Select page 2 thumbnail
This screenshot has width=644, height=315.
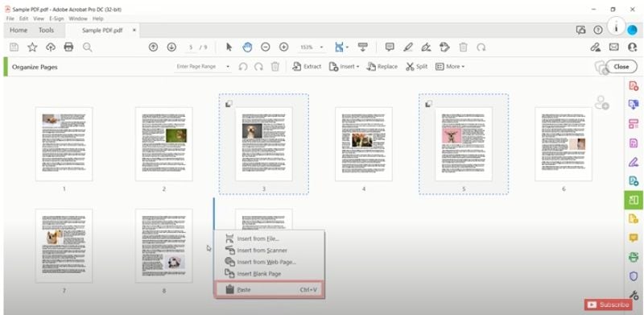coord(164,144)
